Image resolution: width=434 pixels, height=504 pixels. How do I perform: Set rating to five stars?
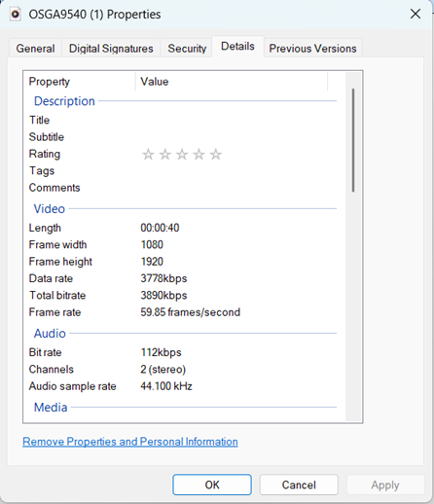click(216, 155)
